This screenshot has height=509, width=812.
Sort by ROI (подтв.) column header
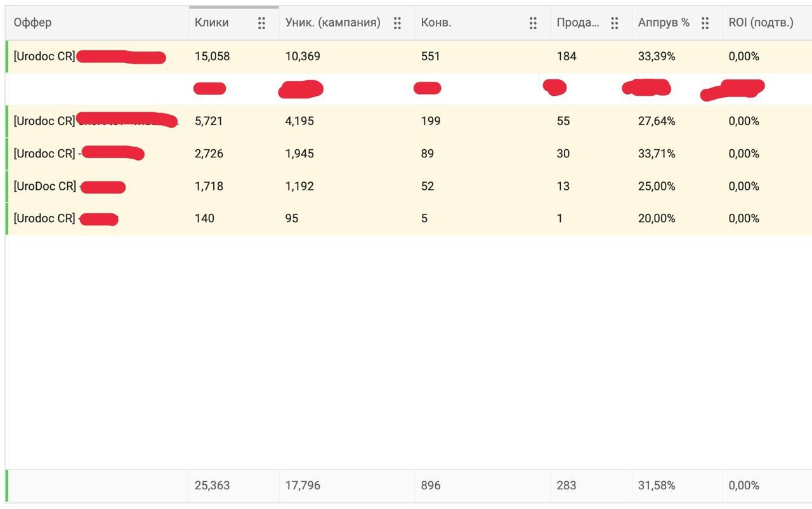(761, 23)
